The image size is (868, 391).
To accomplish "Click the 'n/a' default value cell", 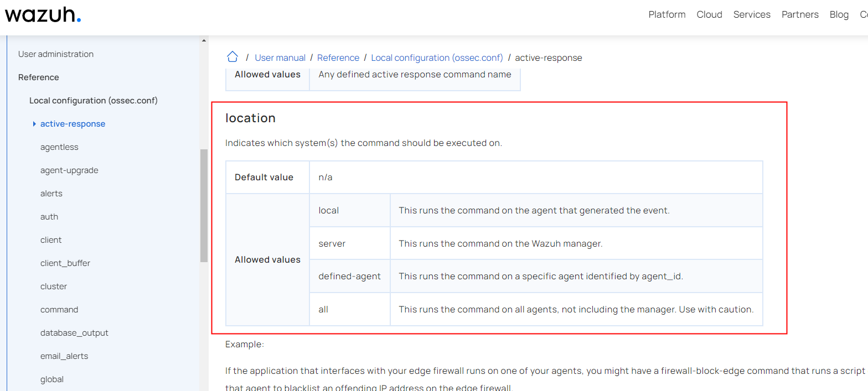I will click(x=536, y=177).
